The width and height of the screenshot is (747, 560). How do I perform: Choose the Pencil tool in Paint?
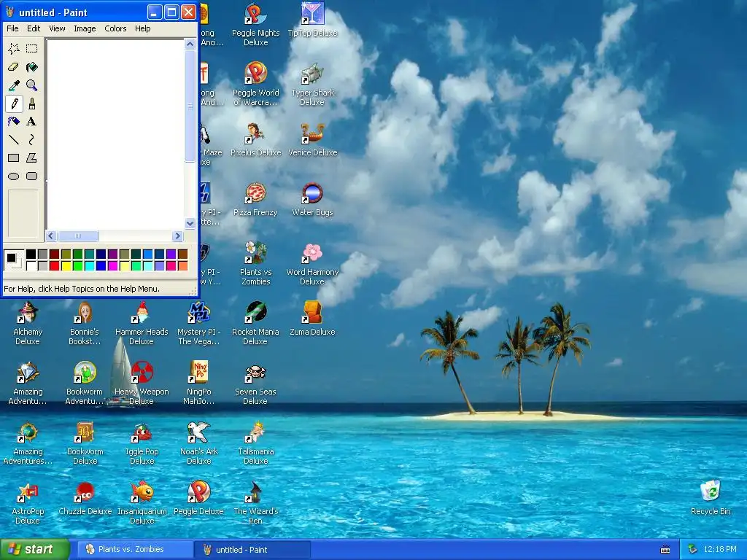pyautogui.click(x=14, y=104)
